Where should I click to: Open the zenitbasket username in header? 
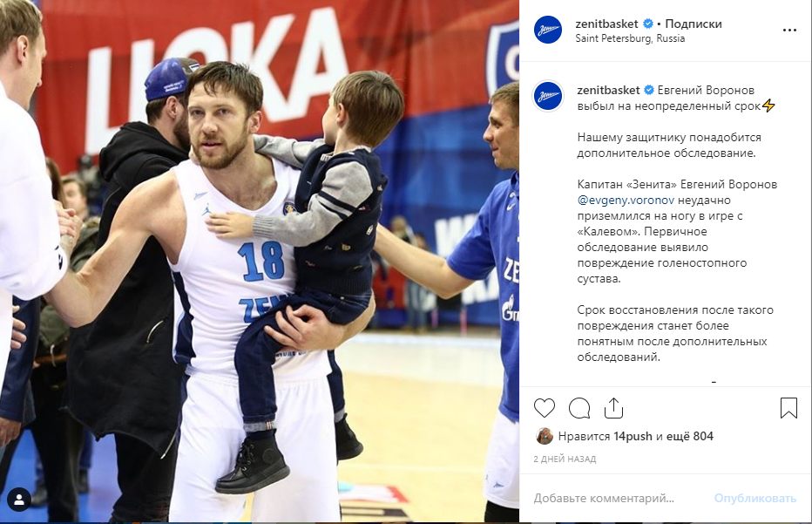(606, 24)
